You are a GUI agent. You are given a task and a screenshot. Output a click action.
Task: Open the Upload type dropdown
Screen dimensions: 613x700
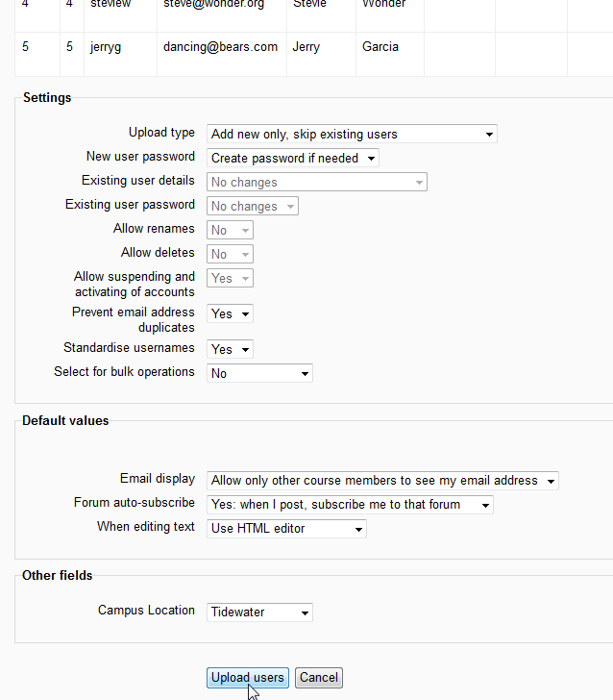(x=352, y=134)
